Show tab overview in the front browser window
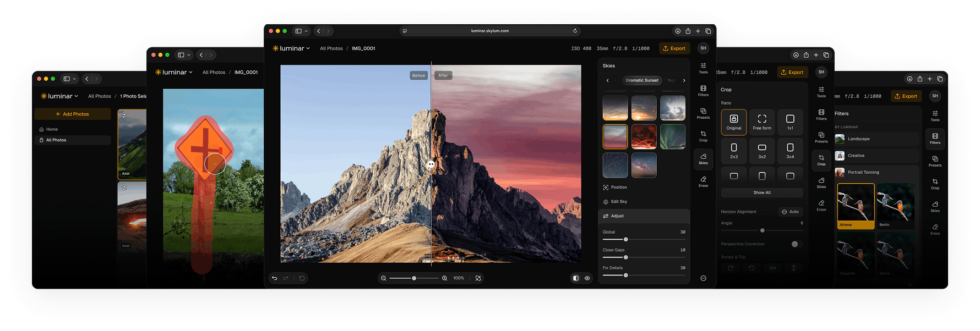The height and width of the screenshot is (331, 980). click(x=708, y=31)
